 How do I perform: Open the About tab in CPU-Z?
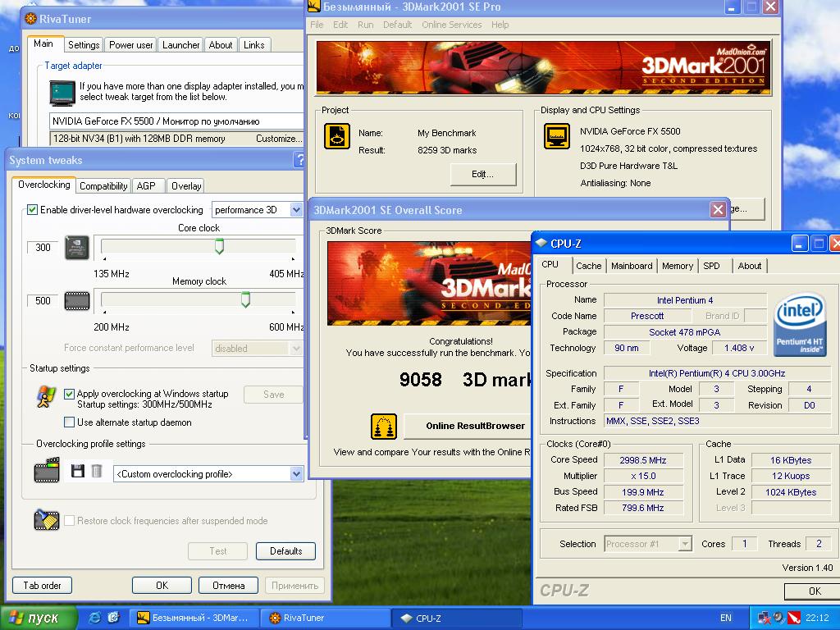(x=749, y=266)
